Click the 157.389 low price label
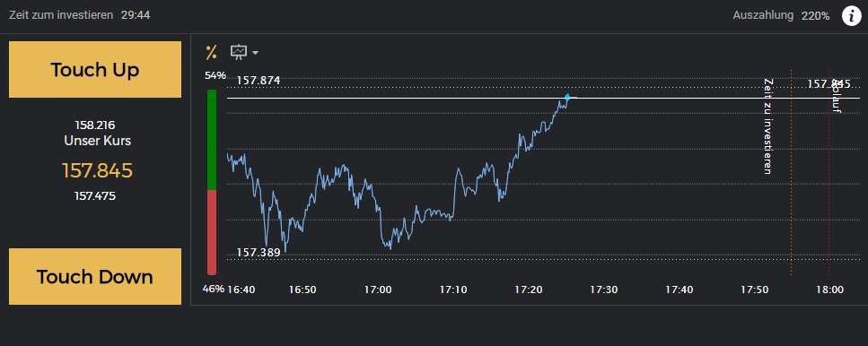868x346 pixels. (x=259, y=252)
